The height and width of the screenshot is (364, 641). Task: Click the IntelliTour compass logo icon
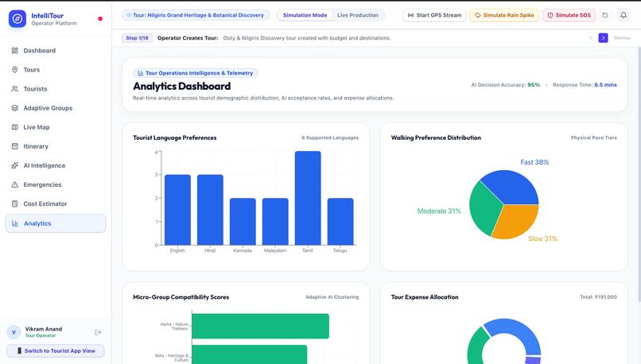click(x=17, y=19)
